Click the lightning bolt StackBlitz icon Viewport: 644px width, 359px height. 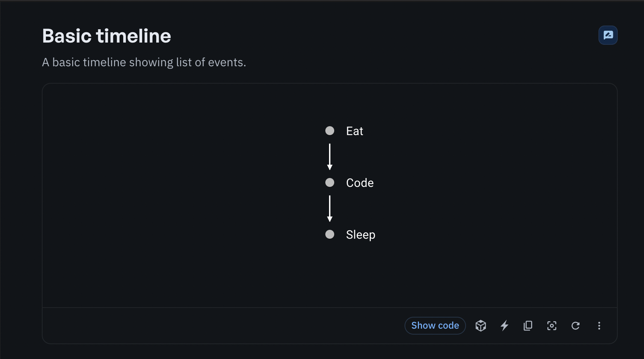click(504, 326)
